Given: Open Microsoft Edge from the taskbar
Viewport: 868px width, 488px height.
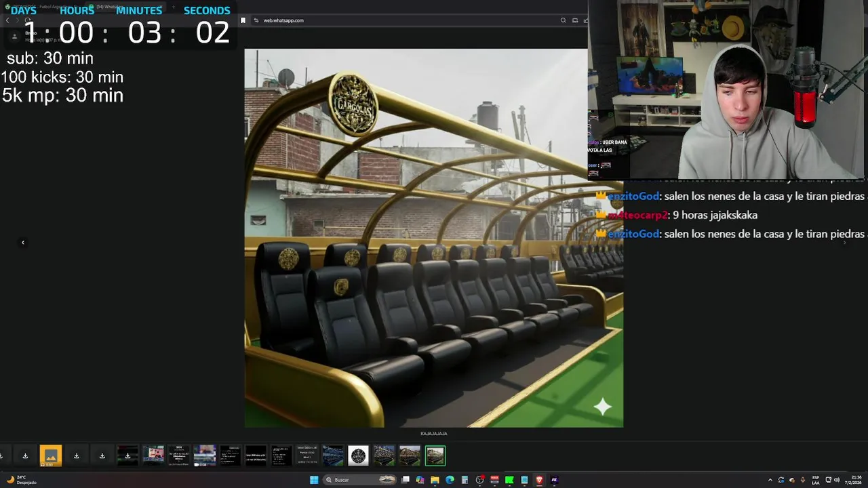Looking at the screenshot, I should 450,480.
